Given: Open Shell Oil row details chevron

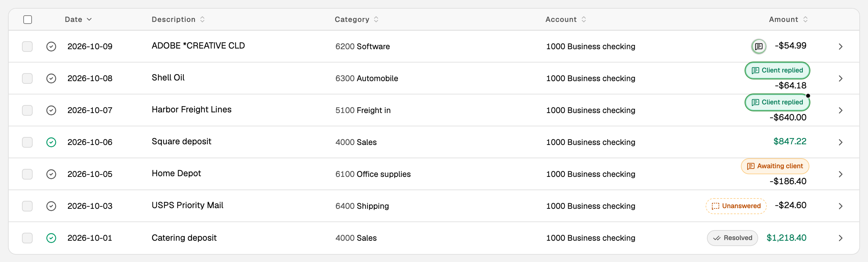Looking at the screenshot, I should click(840, 78).
